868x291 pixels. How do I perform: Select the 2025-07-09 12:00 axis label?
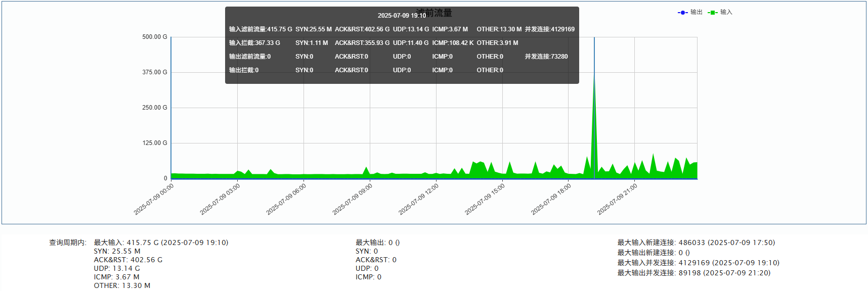pos(419,199)
